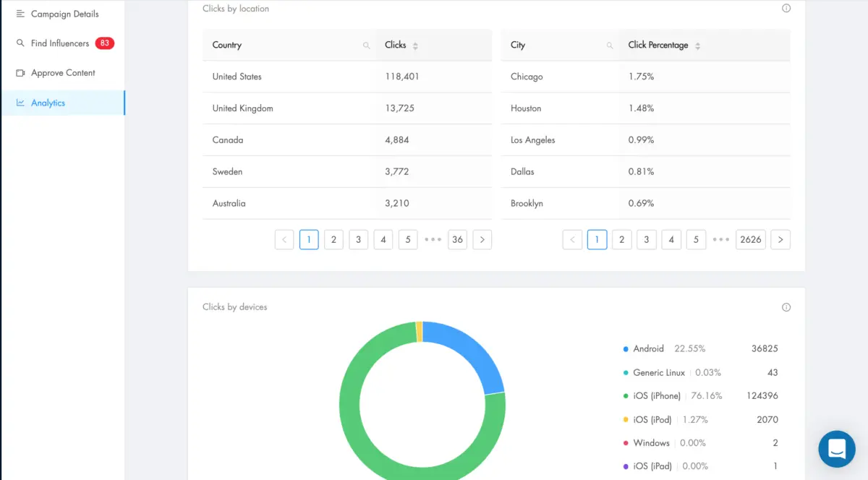Go to next page of city table
The width and height of the screenshot is (868, 480).
coord(780,239)
